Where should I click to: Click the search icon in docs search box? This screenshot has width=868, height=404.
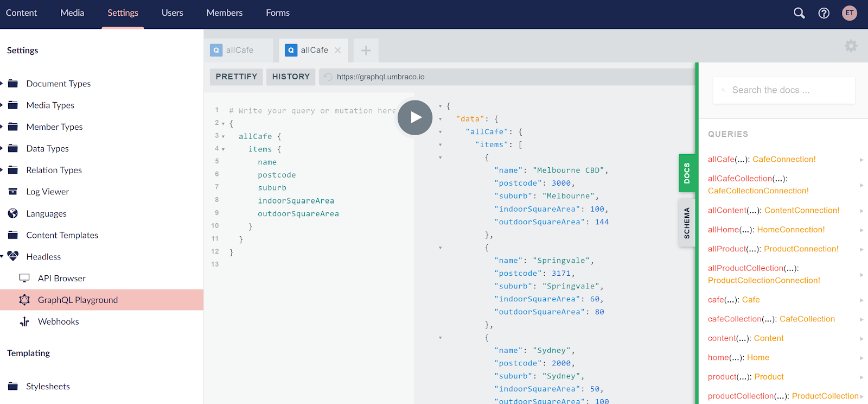point(723,90)
